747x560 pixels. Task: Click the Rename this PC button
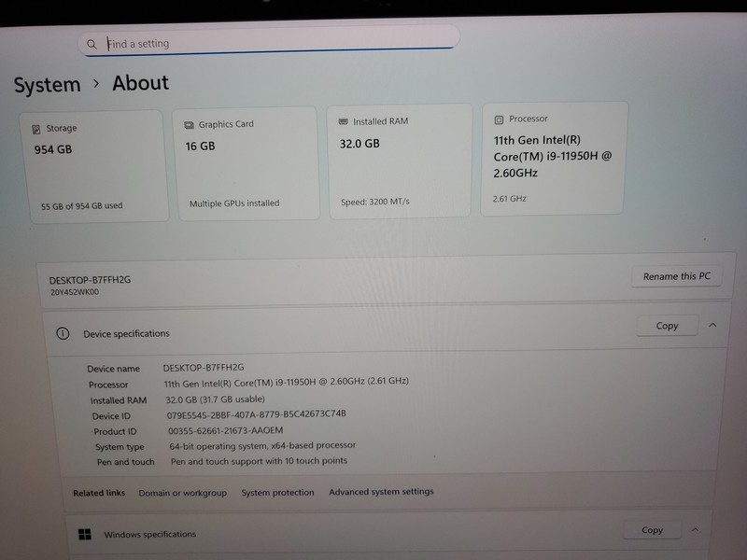676,276
